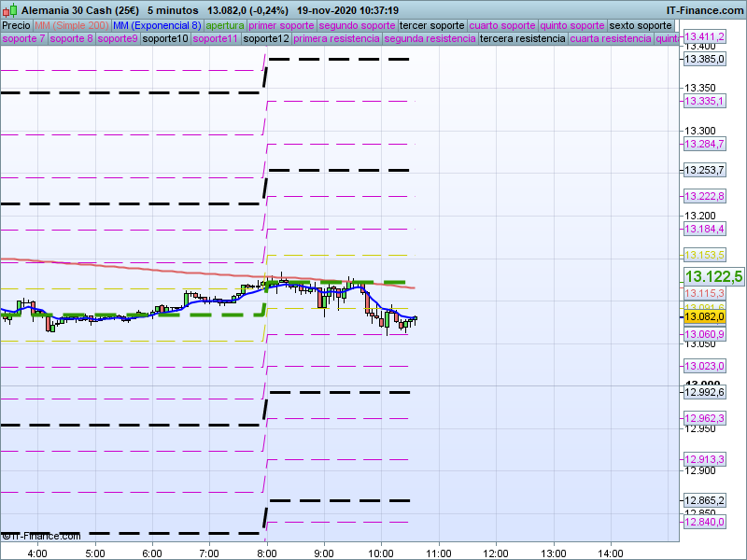Select the tercera resistencia label

[x=522, y=39]
